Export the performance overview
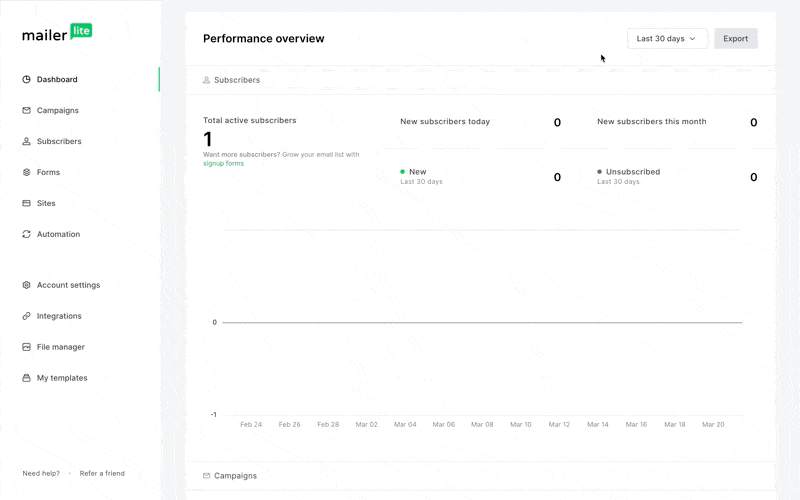Screen dimensions: 800x500 pos(735,39)
